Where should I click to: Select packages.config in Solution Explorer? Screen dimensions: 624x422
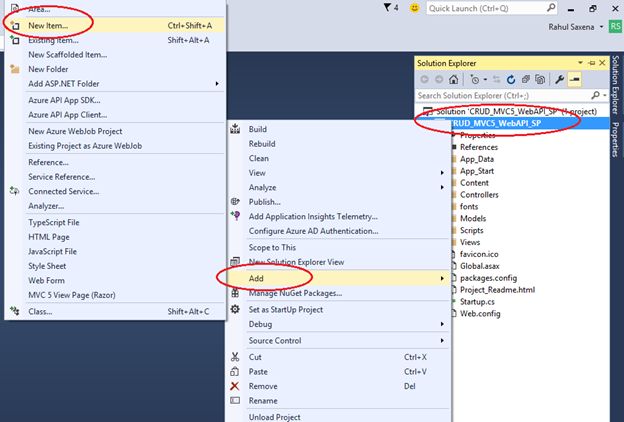488,278
